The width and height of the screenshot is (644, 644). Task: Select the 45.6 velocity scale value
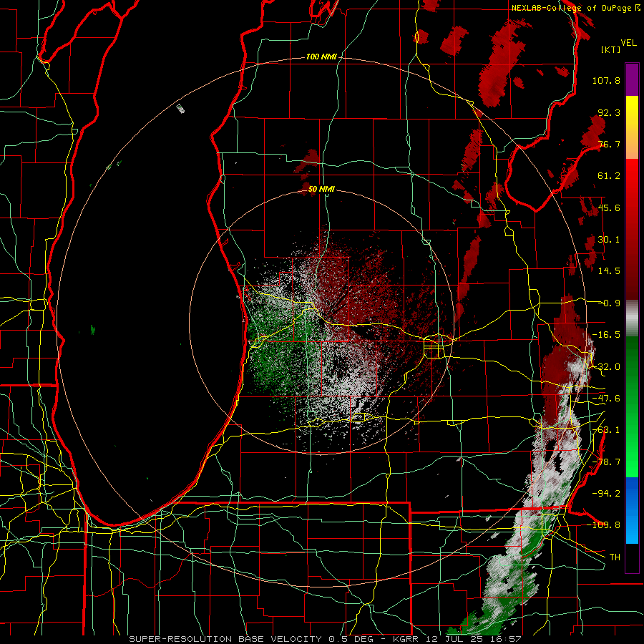coord(609,208)
